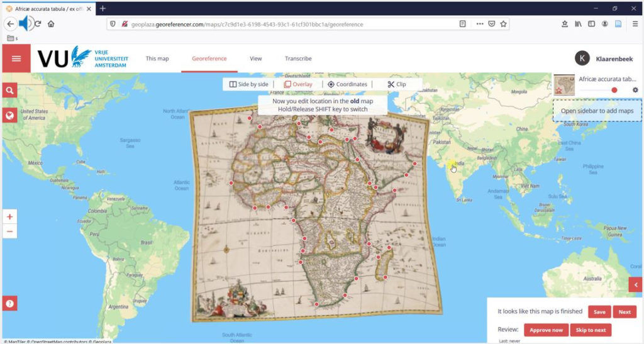
Task: Click the red search magnifier button
Action: pyautogui.click(x=10, y=91)
